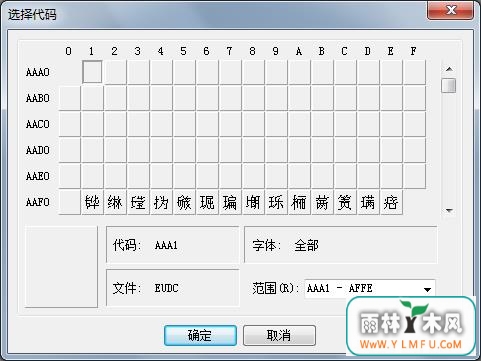Click the 确定 button
The image size is (481, 361).
tap(200, 335)
